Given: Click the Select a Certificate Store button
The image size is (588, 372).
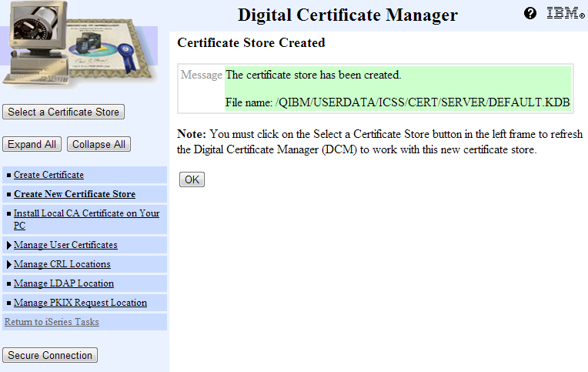Looking at the screenshot, I should point(63,112).
